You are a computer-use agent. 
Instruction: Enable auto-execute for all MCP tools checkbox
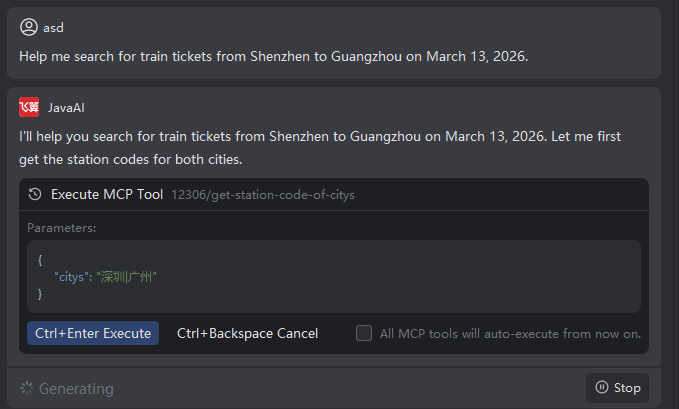tap(364, 333)
